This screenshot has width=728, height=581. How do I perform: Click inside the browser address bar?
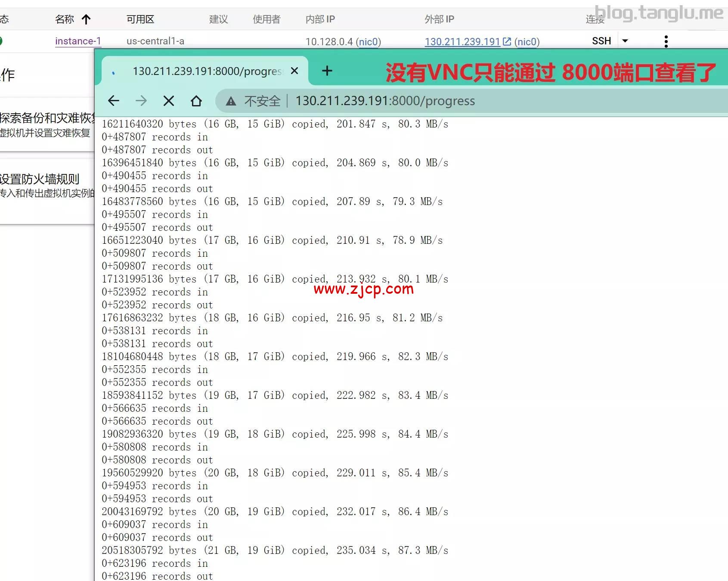[x=384, y=100]
